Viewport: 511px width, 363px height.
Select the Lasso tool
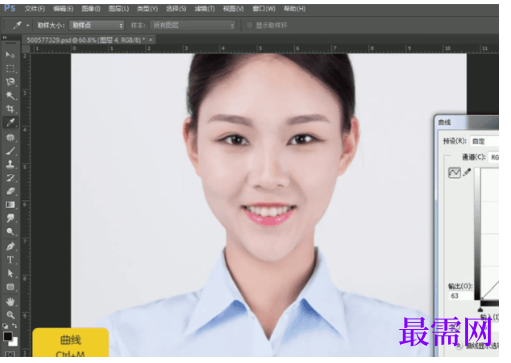[x=10, y=82]
